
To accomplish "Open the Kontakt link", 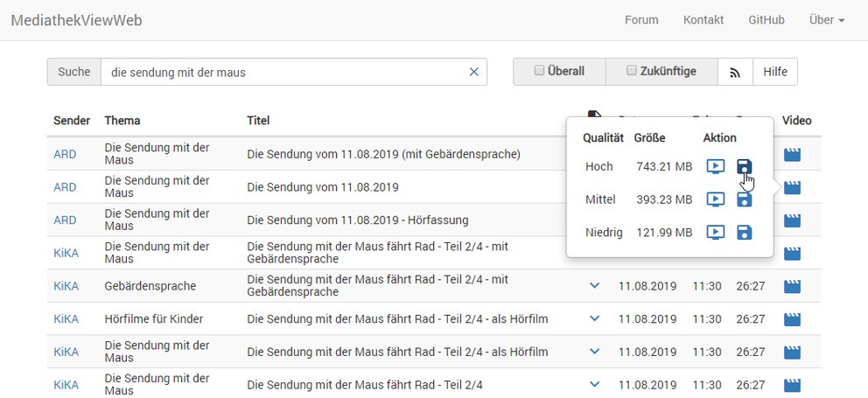I will click(x=703, y=20).
